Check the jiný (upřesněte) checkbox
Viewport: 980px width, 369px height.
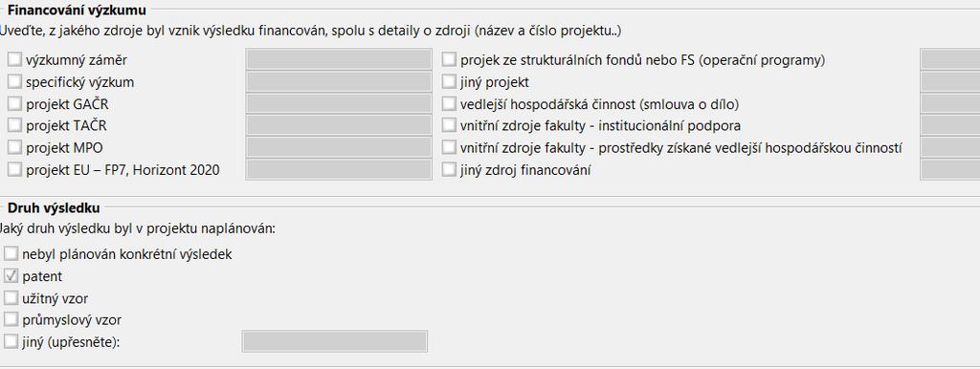11,341
